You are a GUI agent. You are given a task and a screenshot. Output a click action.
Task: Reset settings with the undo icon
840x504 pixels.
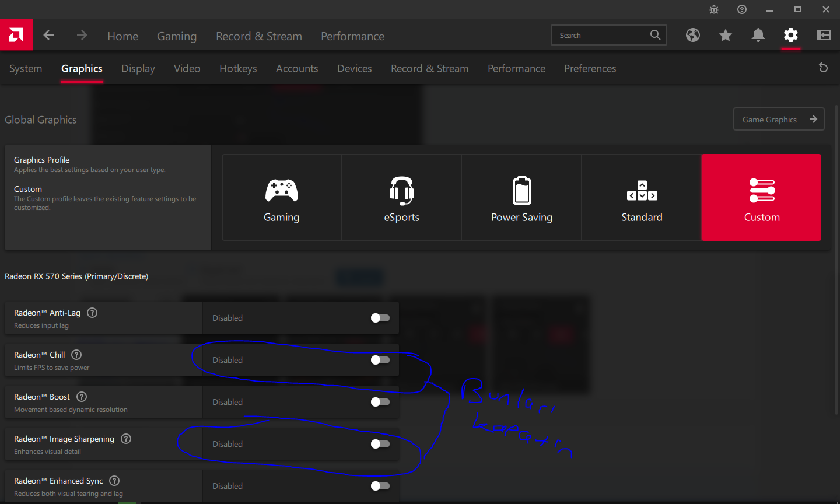824,68
